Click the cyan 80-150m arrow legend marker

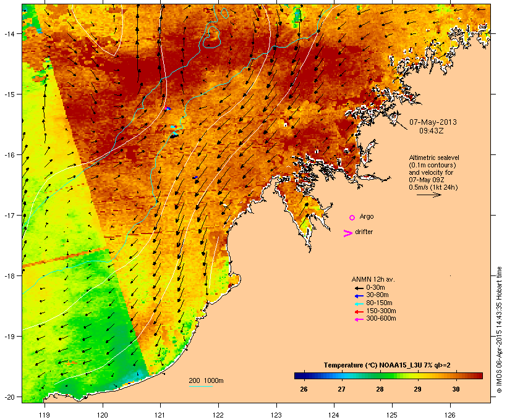tap(359, 304)
